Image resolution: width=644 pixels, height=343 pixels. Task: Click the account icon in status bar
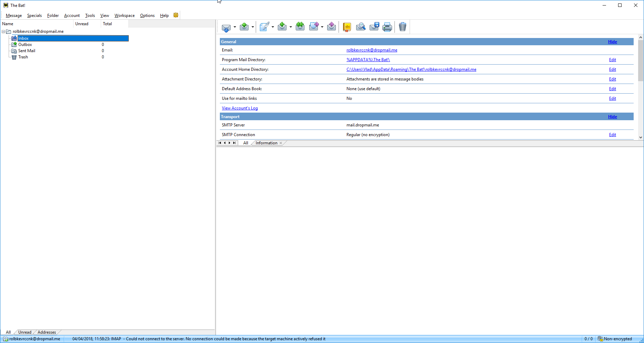tap(6, 339)
